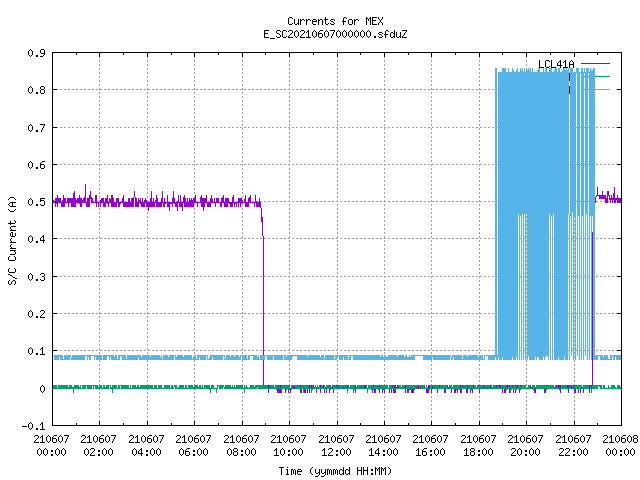Image resolution: width=640 pixels, height=480 pixels.
Task: Click the 210607 00:00 x-axis tick label
Action: tap(51, 445)
